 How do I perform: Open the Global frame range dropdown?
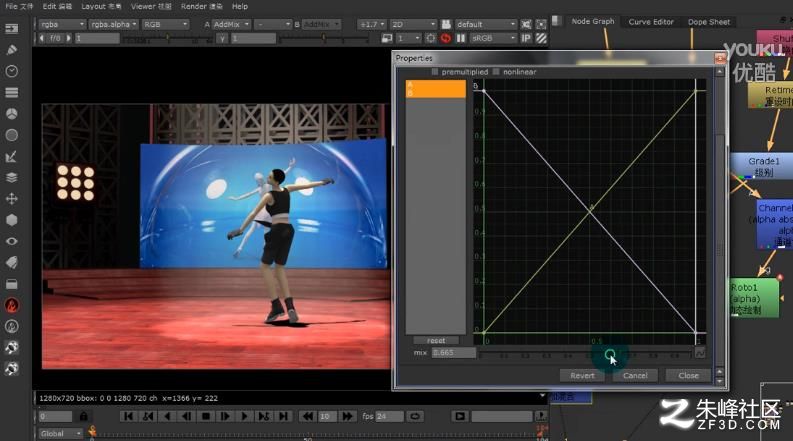[60, 433]
